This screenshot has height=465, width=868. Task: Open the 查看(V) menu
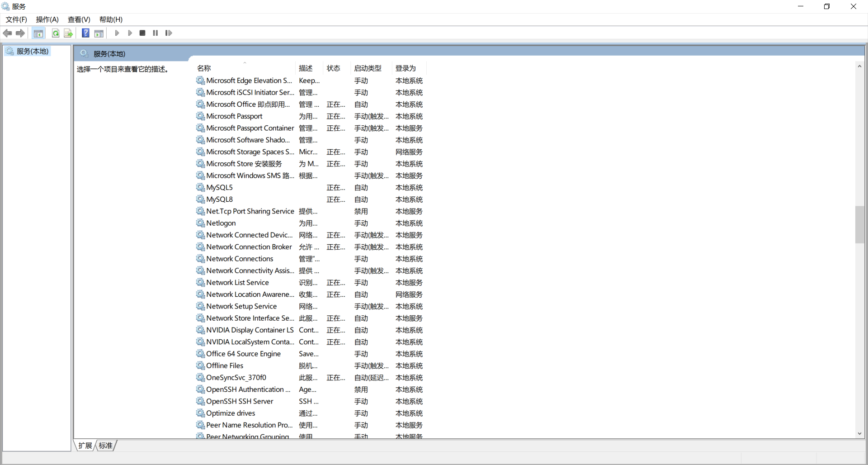[x=79, y=19]
